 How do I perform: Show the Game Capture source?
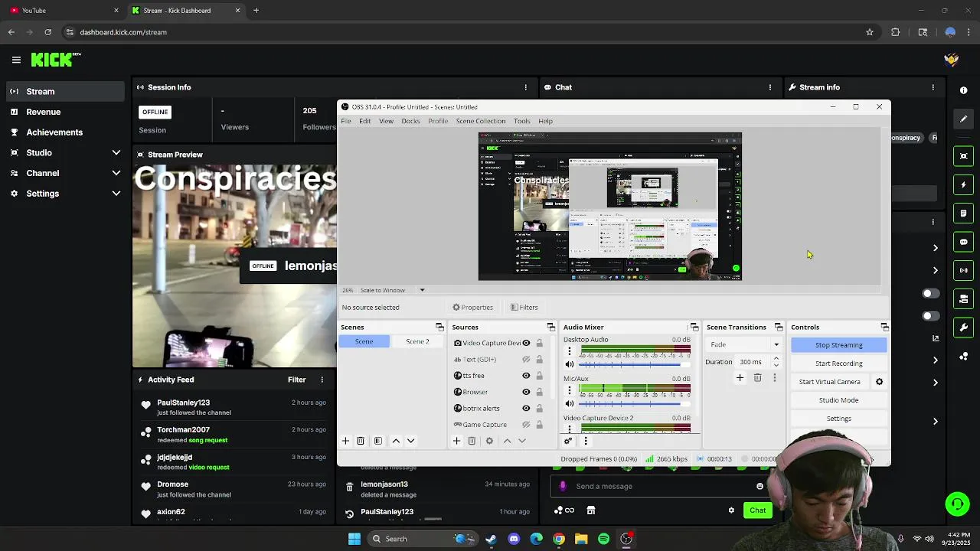pyautogui.click(x=526, y=425)
